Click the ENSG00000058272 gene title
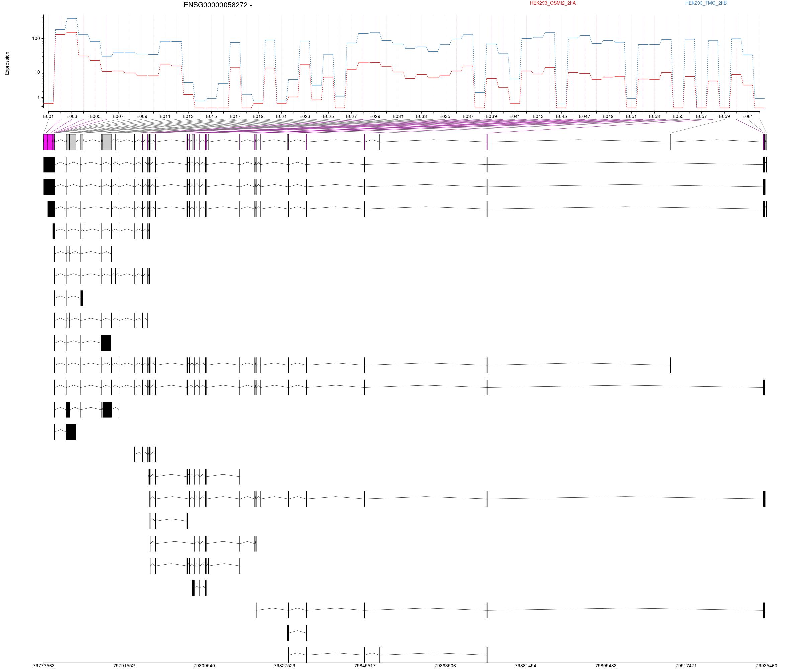This screenshot has width=803, height=672. click(217, 5)
